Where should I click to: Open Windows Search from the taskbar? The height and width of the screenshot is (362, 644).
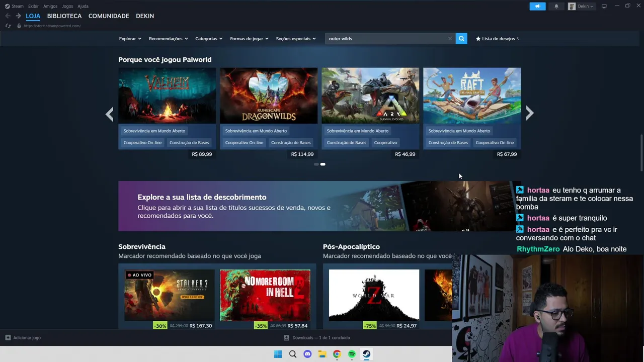(x=293, y=354)
